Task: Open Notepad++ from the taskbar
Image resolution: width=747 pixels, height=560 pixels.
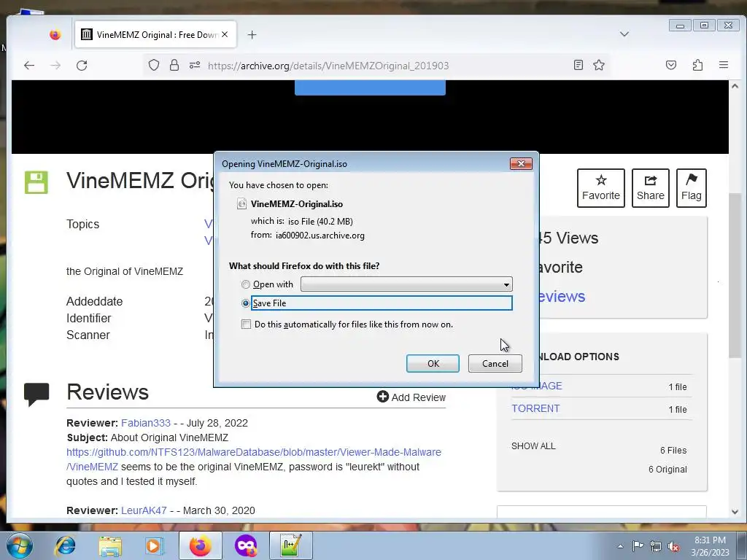Action: [291, 545]
